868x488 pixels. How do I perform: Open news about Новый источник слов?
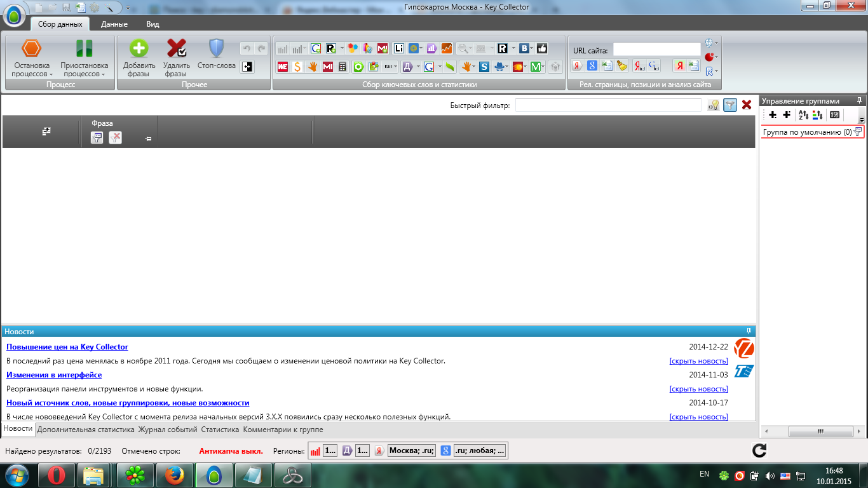[128, 403]
